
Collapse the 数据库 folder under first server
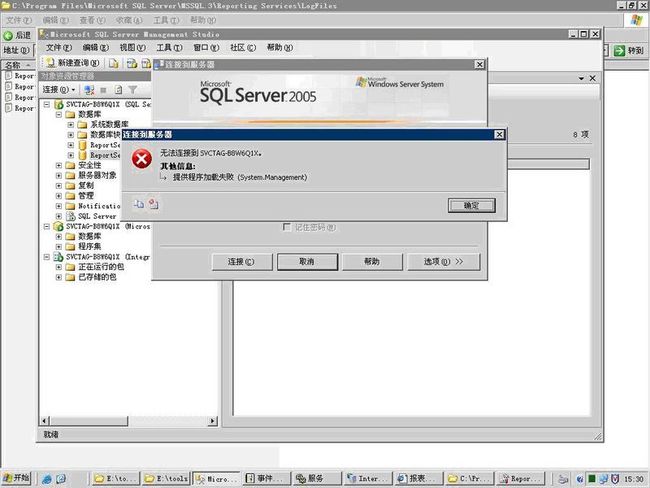pyautogui.click(x=59, y=114)
